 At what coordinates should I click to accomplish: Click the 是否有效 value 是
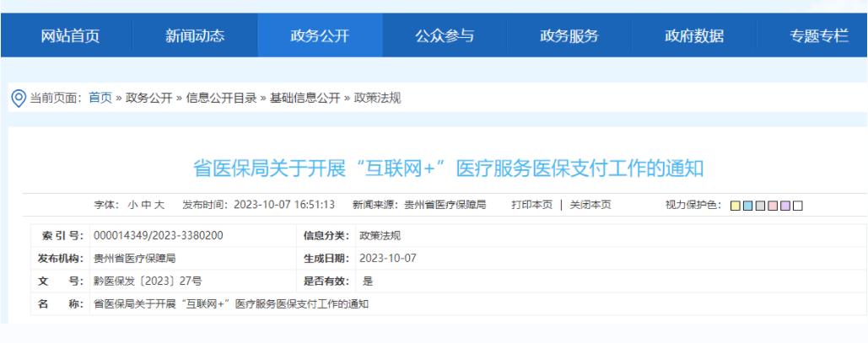coord(368,281)
